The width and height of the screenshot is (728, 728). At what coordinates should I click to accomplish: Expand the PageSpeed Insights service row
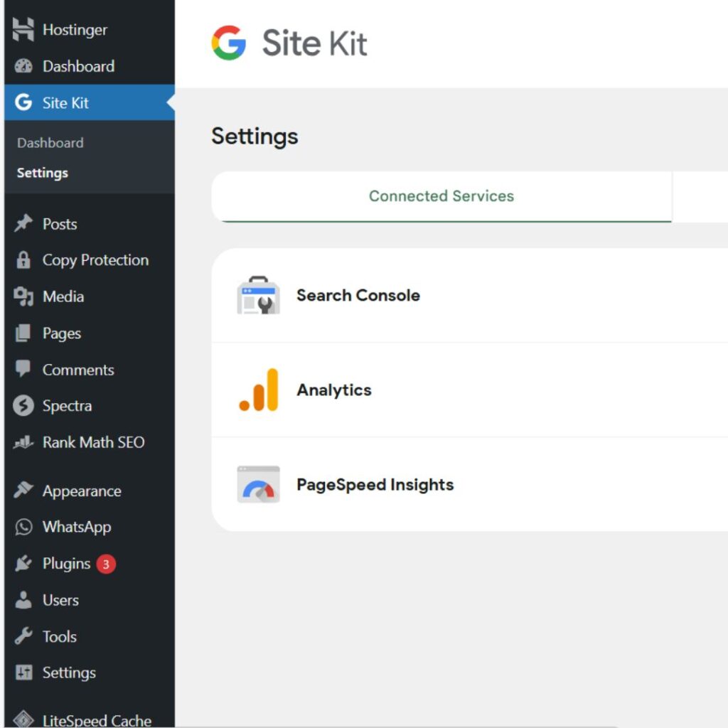click(470, 484)
